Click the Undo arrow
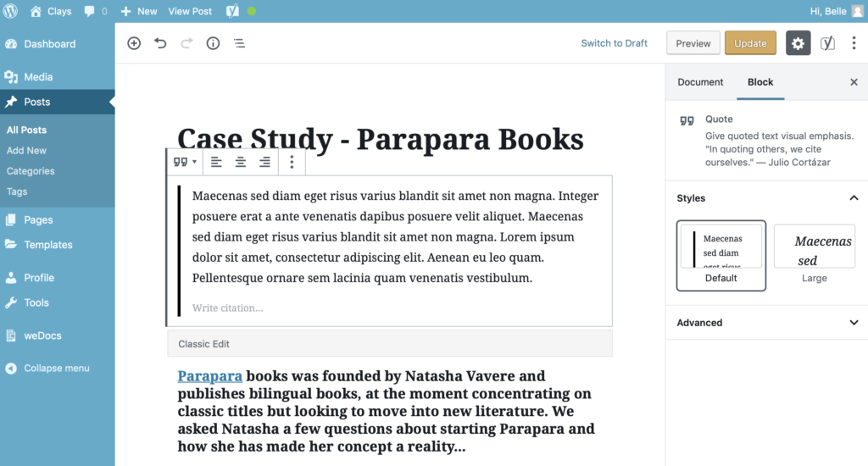 pyautogui.click(x=160, y=43)
